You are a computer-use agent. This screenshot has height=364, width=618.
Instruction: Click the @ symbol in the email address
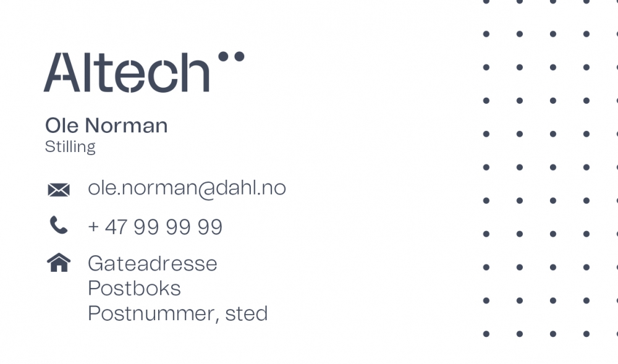206,189
